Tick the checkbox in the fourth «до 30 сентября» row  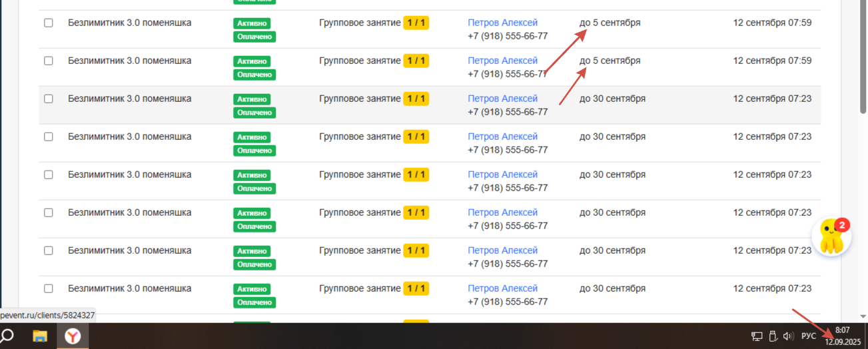tap(48, 212)
